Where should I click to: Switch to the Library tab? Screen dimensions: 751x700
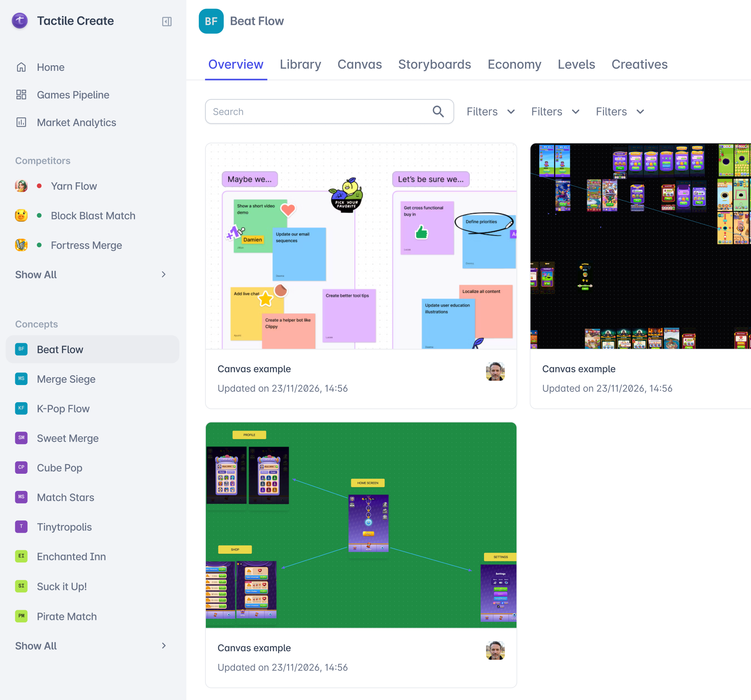pyautogui.click(x=300, y=64)
